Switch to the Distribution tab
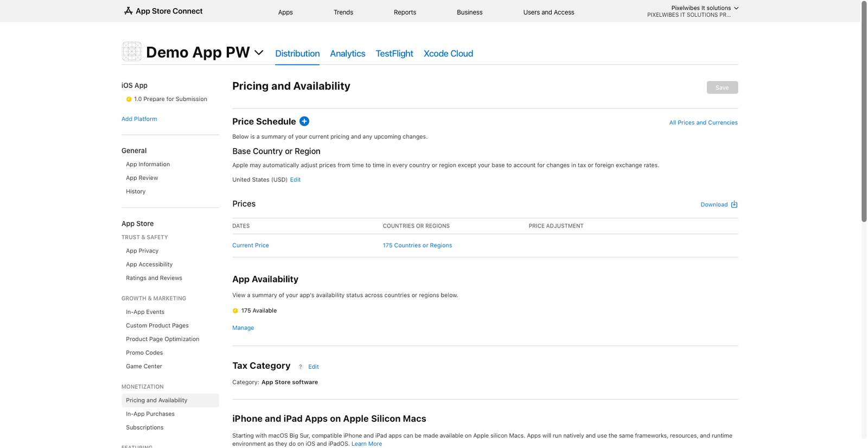Image resolution: width=868 pixels, height=448 pixels. coord(297,53)
